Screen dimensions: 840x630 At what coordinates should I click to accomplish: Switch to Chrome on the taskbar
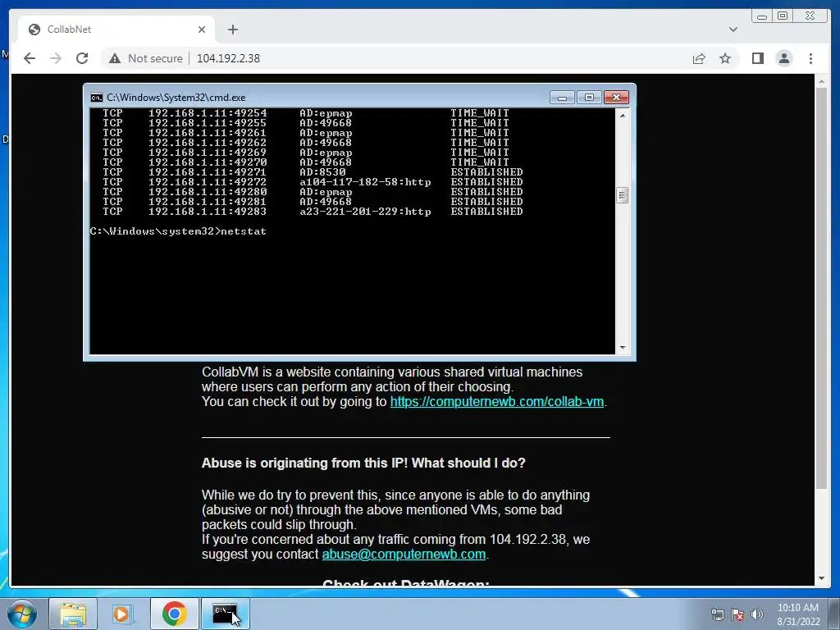pos(174,614)
